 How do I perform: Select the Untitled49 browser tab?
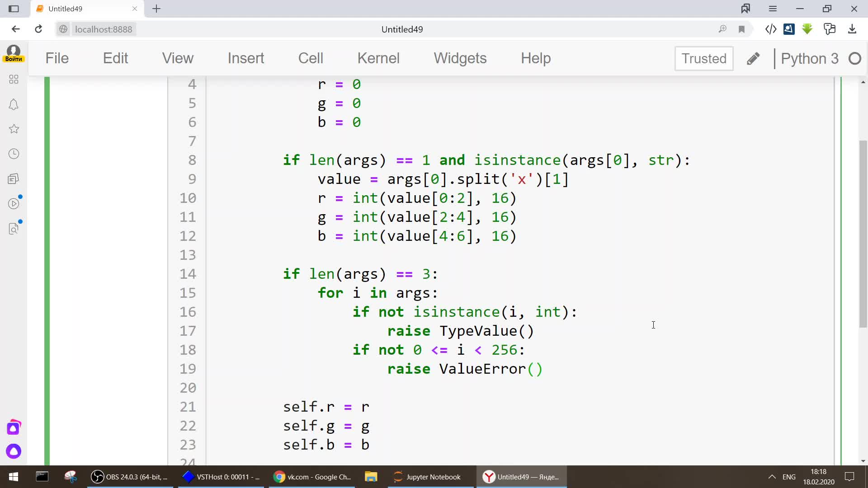(87, 9)
